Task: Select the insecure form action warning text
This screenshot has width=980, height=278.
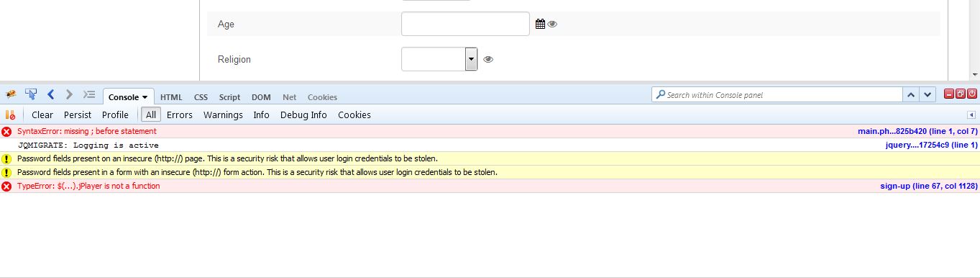Action: [257, 172]
